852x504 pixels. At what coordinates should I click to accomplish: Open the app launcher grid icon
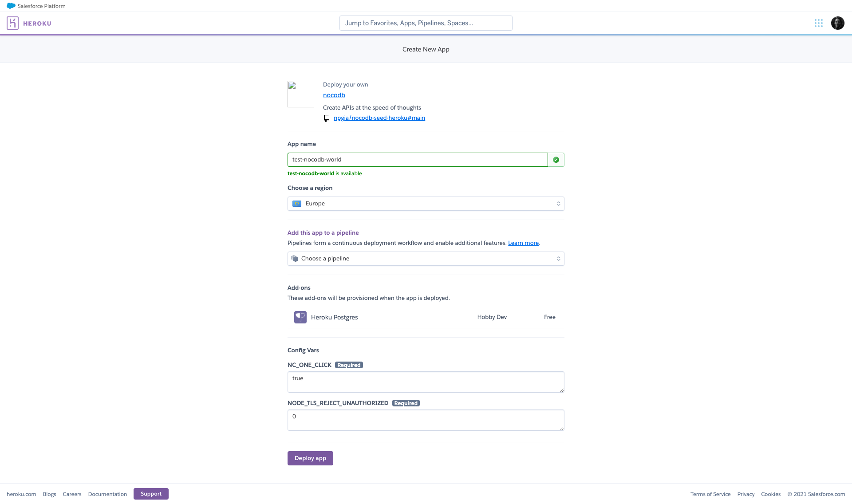tap(819, 23)
